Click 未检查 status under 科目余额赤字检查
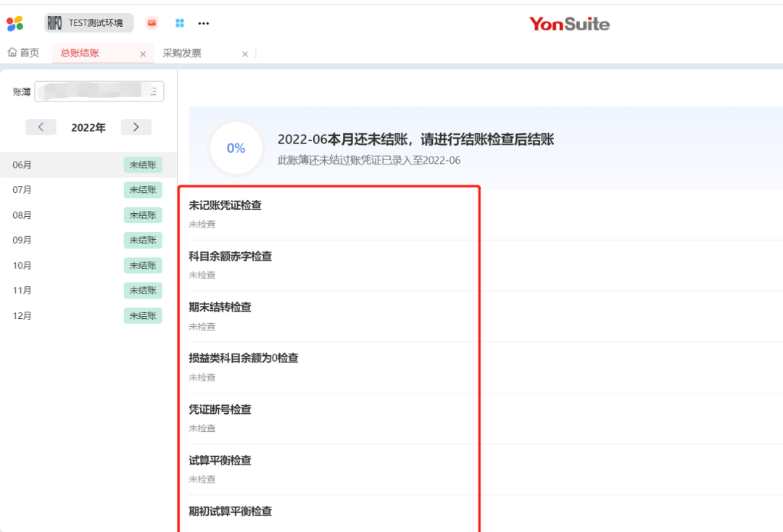783x532 pixels. pyautogui.click(x=202, y=275)
